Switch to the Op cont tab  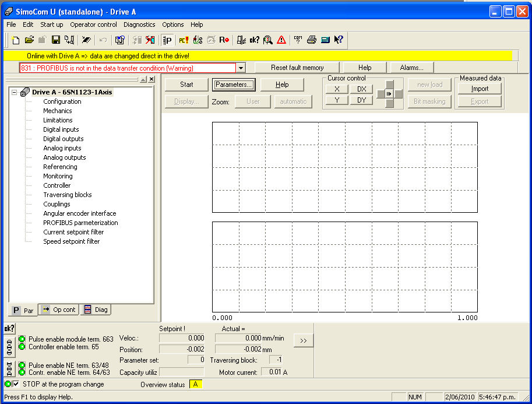(x=59, y=310)
